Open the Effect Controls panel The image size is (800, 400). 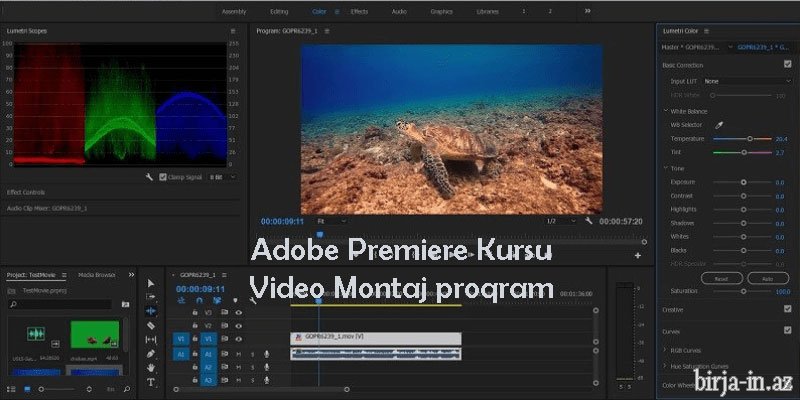pos(26,192)
